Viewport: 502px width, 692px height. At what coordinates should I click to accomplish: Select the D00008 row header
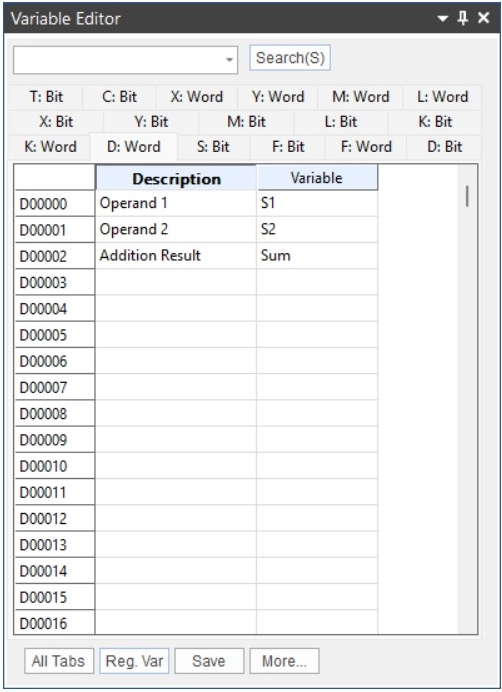pos(55,414)
